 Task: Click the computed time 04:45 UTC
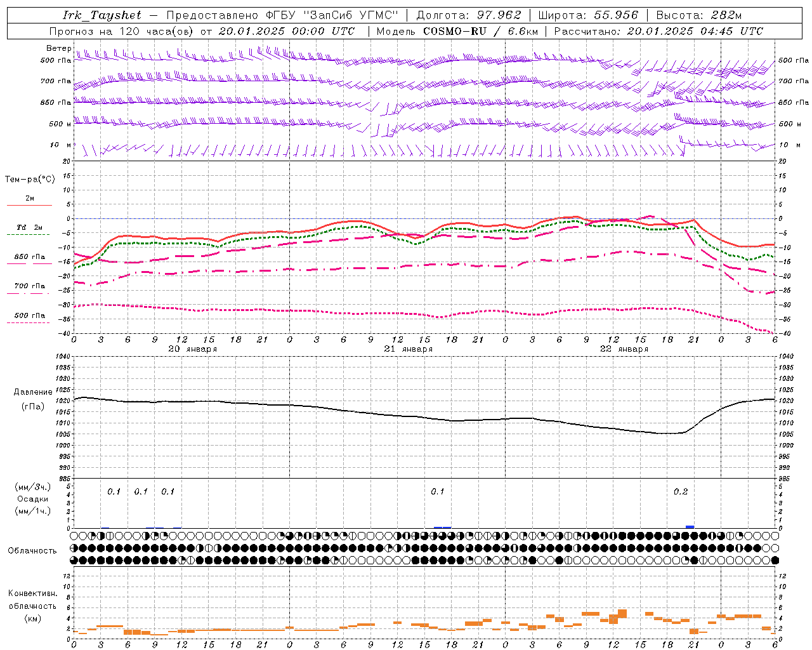[x=731, y=31]
